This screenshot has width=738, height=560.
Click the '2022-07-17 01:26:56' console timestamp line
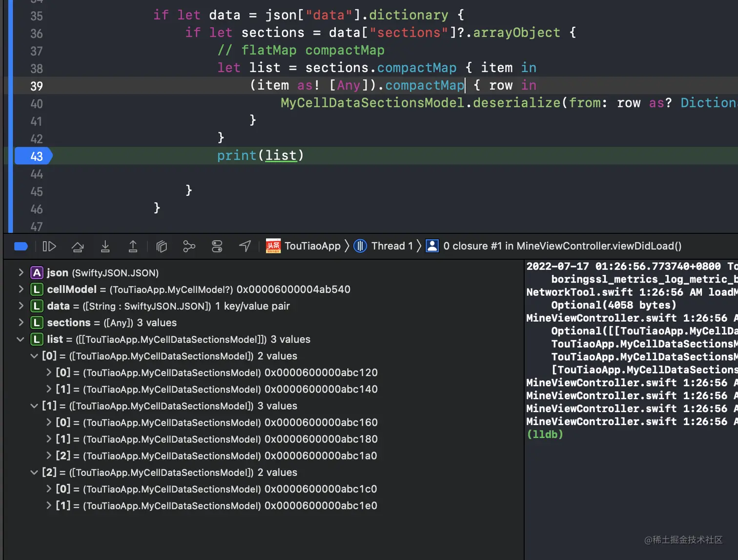click(632, 266)
